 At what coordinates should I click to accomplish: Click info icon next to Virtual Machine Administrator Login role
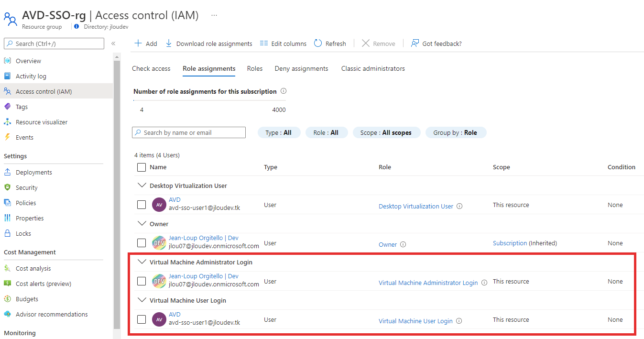pyautogui.click(x=484, y=283)
